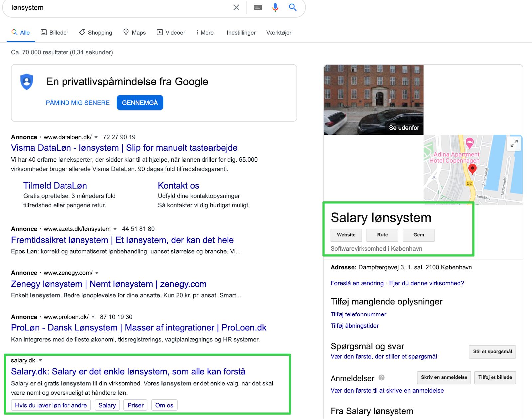Click 'Foreslå en ændring'

(357, 283)
